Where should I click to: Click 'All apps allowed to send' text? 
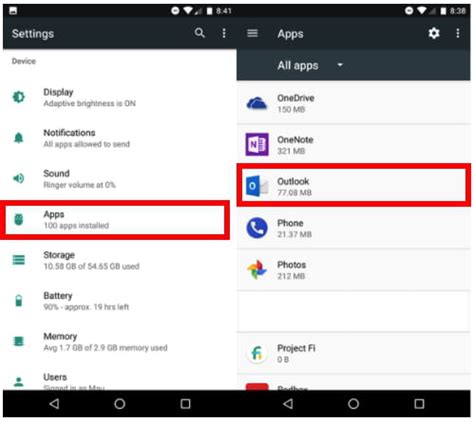[x=87, y=144]
